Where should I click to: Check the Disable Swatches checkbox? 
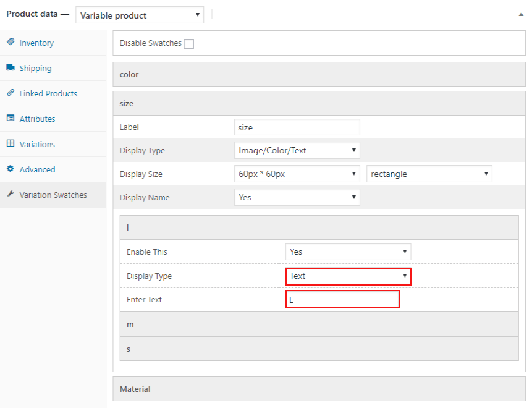point(189,44)
